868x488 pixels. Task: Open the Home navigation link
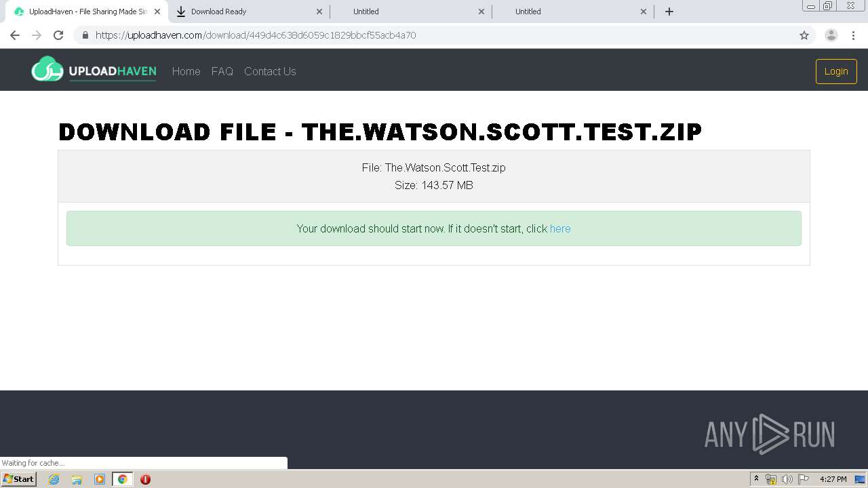pyautogui.click(x=186, y=71)
